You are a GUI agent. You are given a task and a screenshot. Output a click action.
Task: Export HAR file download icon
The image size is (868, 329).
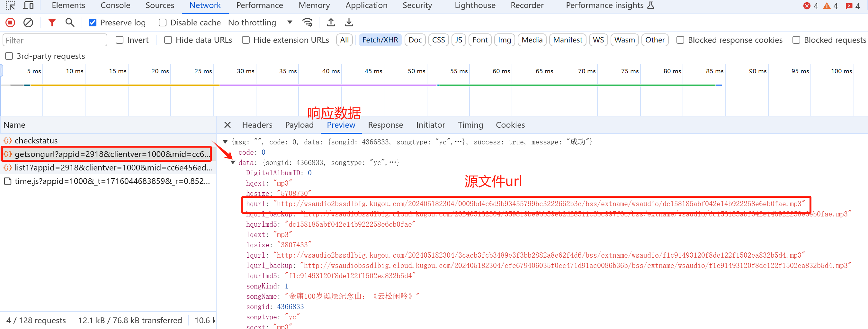point(349,23)
